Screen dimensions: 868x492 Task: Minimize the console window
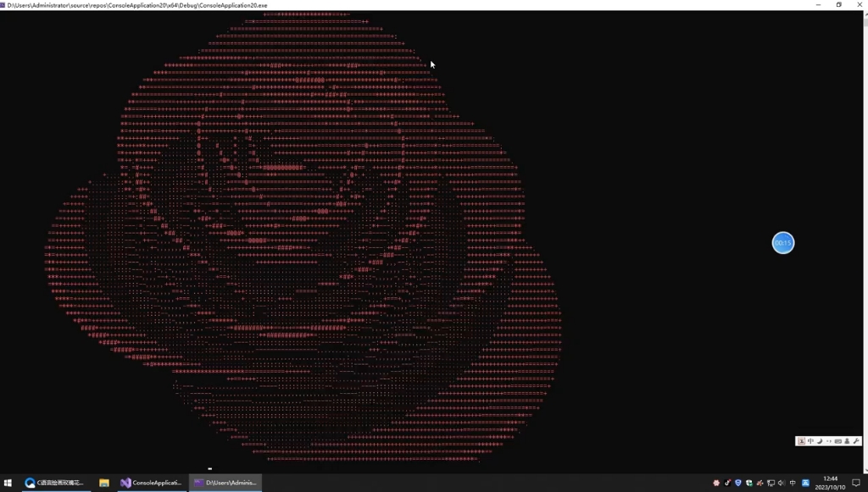818,5
